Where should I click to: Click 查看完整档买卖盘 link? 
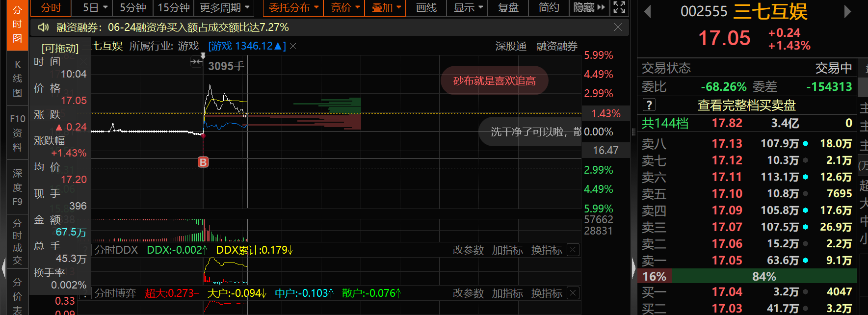(746, 105)
